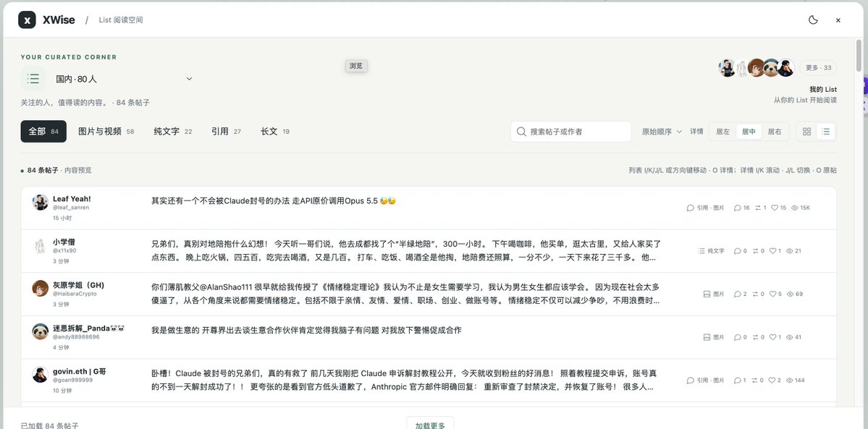Click the 我的 List link

tap(822, 89)
